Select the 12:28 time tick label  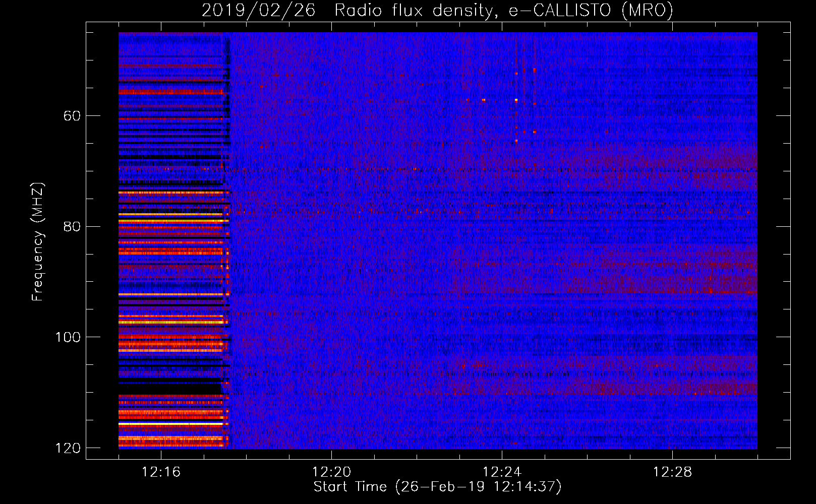[x=672, y=472]
